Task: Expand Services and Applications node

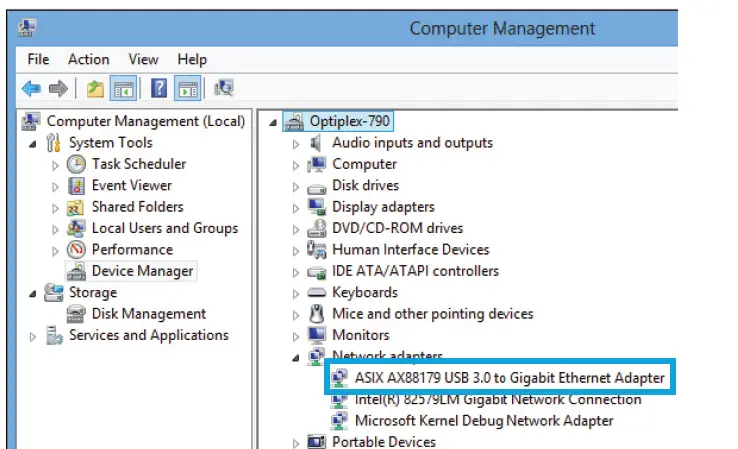Action: point(32,337)
